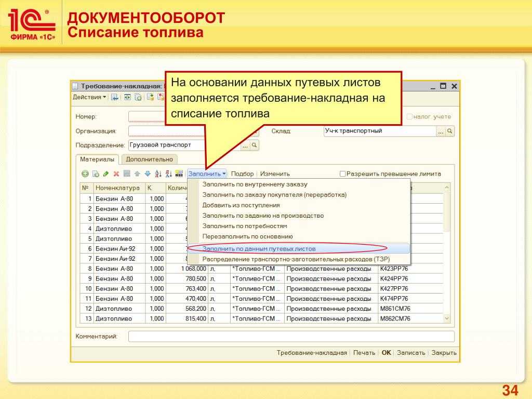
Task: Click the Номенклатура column header
Action: point(119,188)
